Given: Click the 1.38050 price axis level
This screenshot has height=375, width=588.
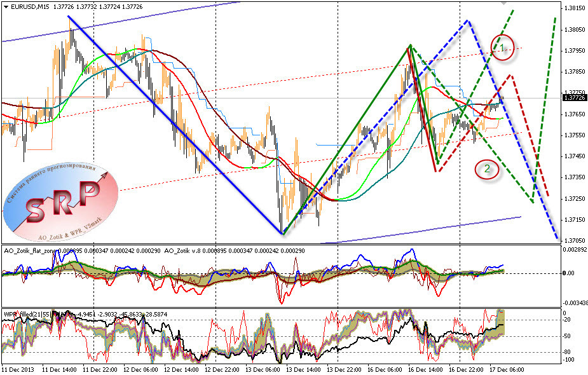Looking at the screenshot, I should coord(574,30).
